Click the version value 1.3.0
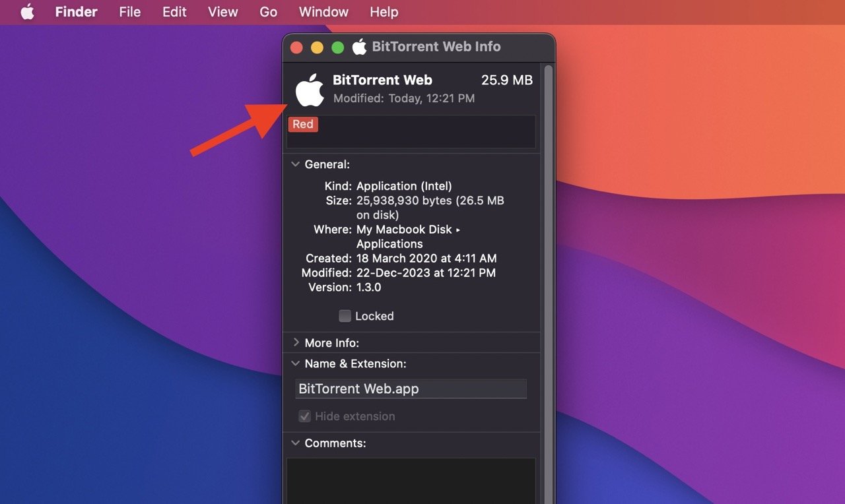This screenshot has width=845, height=504. [369, 288]
